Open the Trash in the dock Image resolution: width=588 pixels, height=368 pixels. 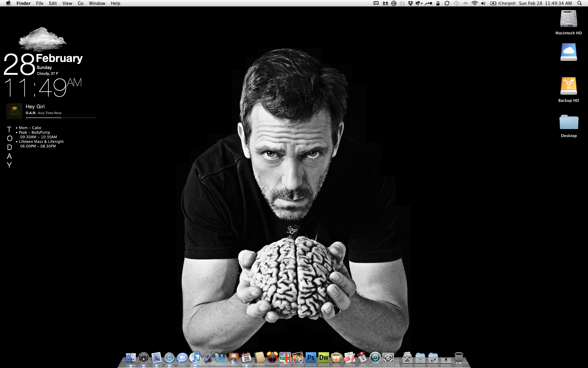click(x=458, y=358)
